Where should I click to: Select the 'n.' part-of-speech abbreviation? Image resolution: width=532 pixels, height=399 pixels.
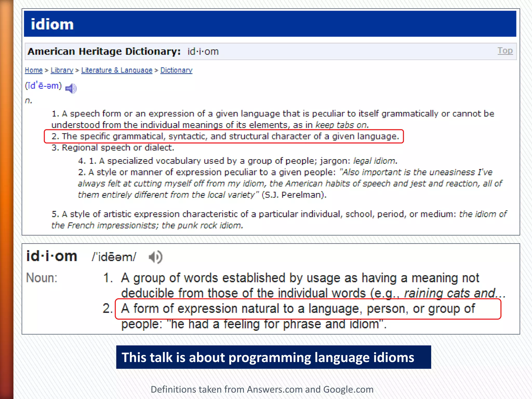[29, 101]
